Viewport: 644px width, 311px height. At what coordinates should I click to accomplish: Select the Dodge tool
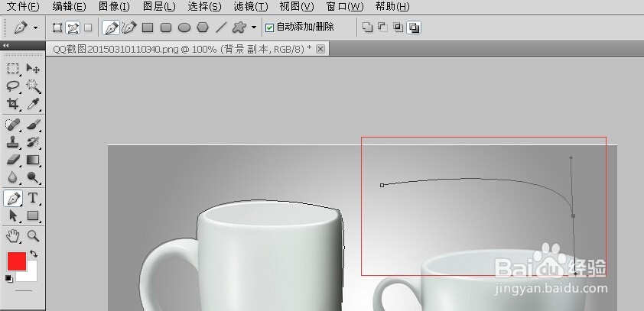(x=33, y=177)
